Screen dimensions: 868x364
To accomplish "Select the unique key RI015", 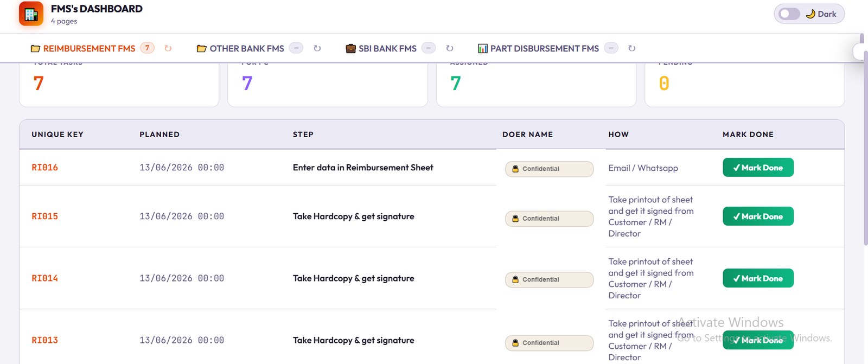I will point(44,216).
